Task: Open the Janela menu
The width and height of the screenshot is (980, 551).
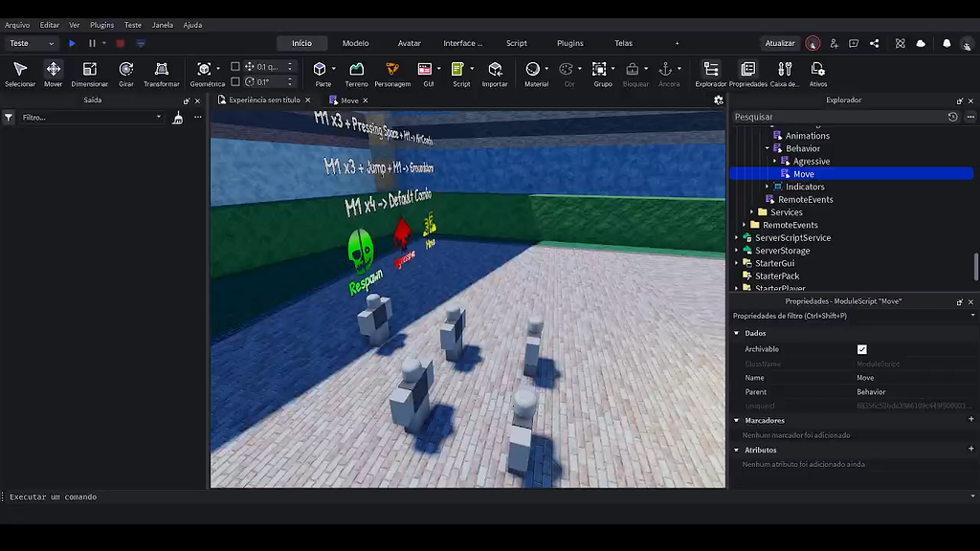Action: 163,25
